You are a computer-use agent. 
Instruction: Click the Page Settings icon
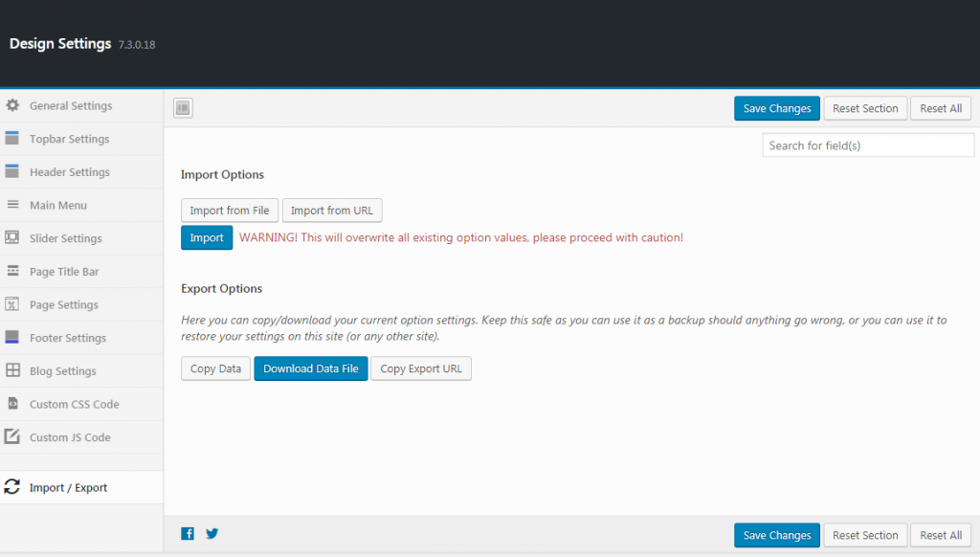[11, 303]
